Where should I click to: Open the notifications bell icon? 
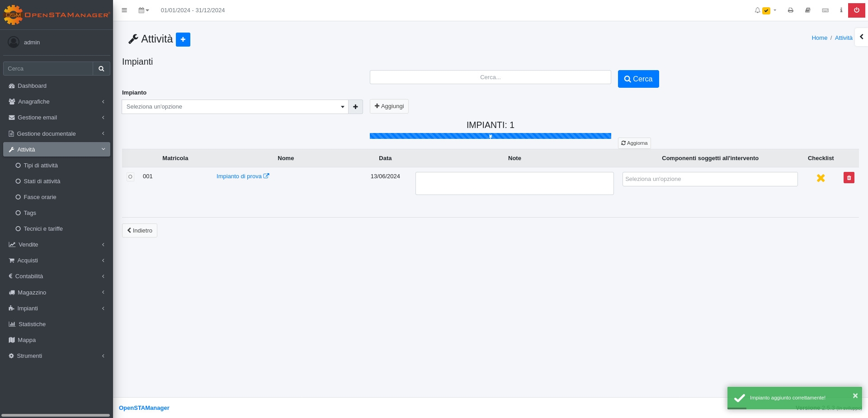[758, 10]
